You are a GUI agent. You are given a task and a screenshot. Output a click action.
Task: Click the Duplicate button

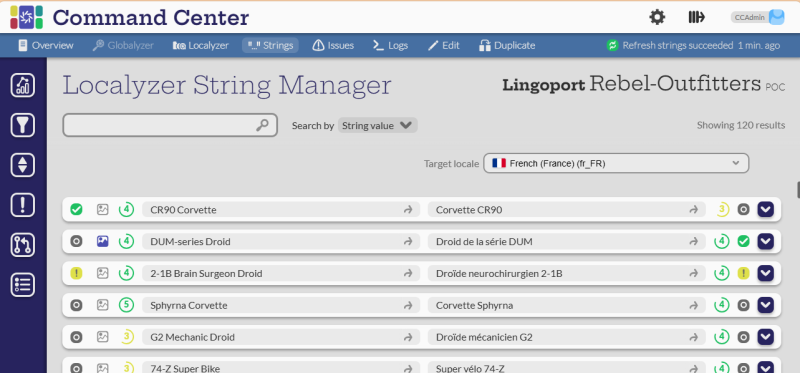point(507,45)
